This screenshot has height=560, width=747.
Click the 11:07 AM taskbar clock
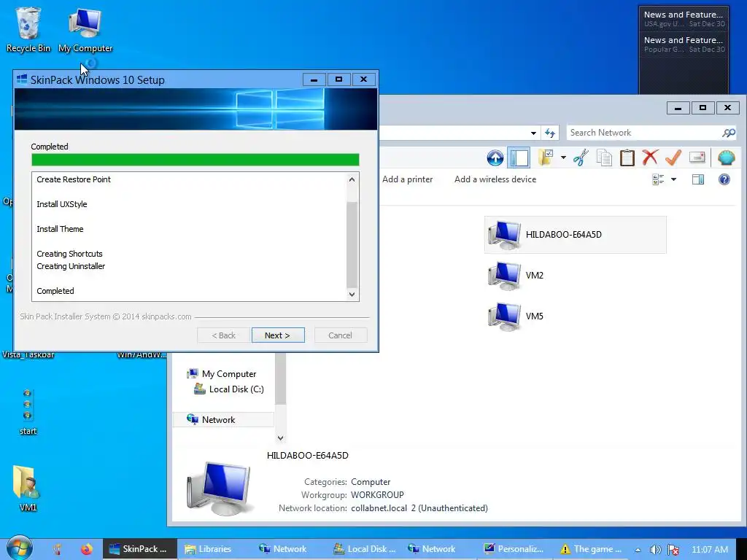click(x=709, y=550)
